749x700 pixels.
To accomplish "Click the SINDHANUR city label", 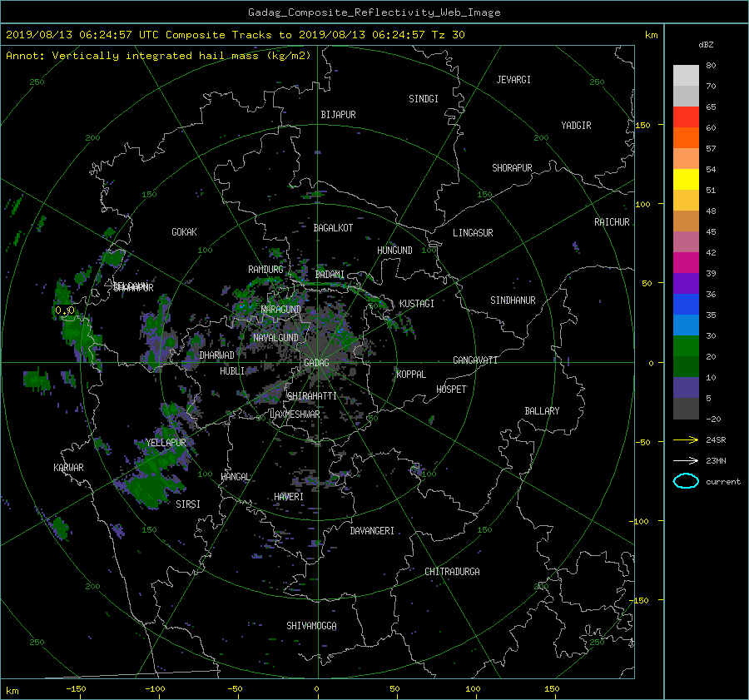I will [x=513, y=300].
